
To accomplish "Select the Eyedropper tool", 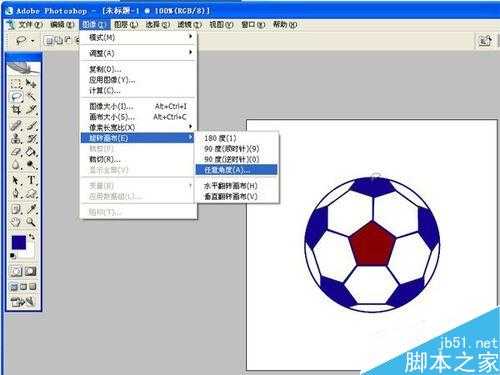I will point(31,209).
